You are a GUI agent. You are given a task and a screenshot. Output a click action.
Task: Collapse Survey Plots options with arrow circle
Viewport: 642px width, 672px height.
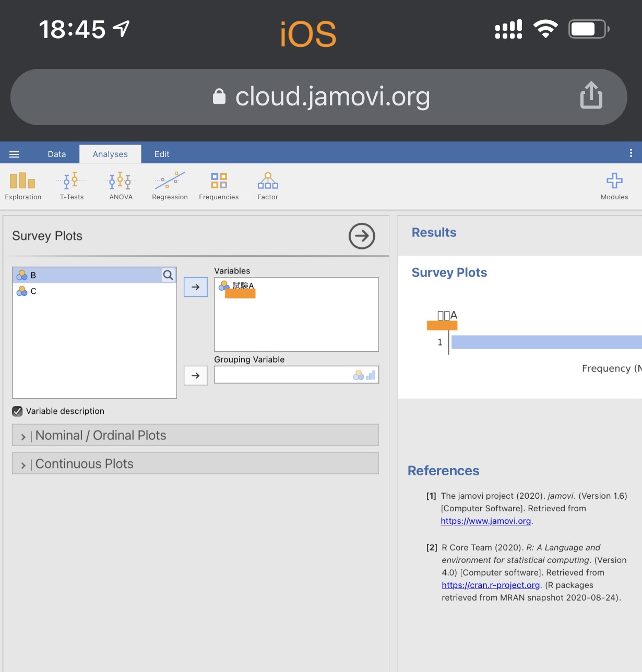pyautogui.click(x=362, y=236)
